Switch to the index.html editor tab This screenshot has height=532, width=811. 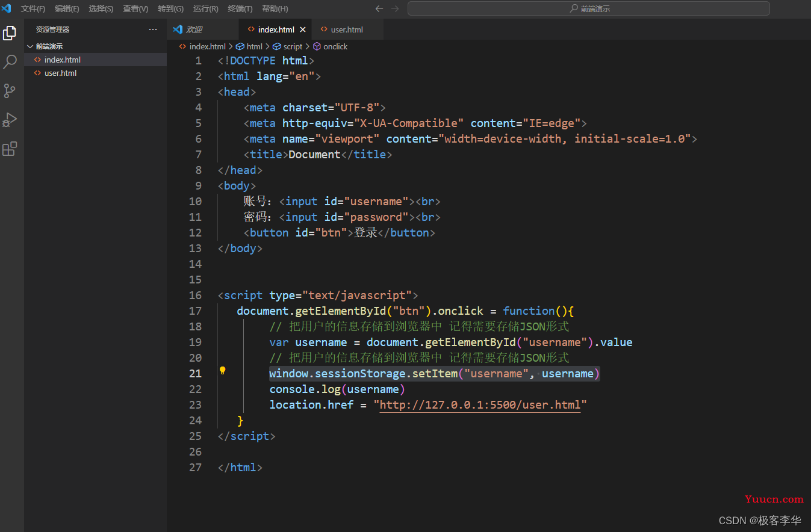tap(276, 29)
